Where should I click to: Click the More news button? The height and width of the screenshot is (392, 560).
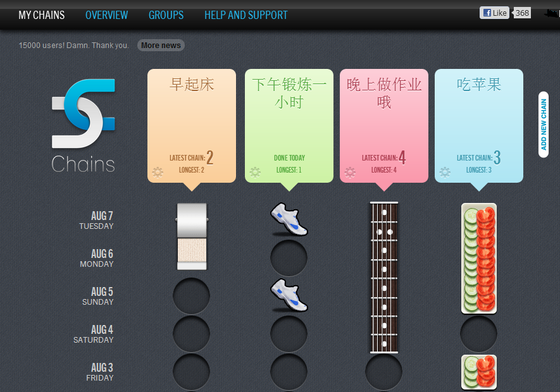point(161,46)
